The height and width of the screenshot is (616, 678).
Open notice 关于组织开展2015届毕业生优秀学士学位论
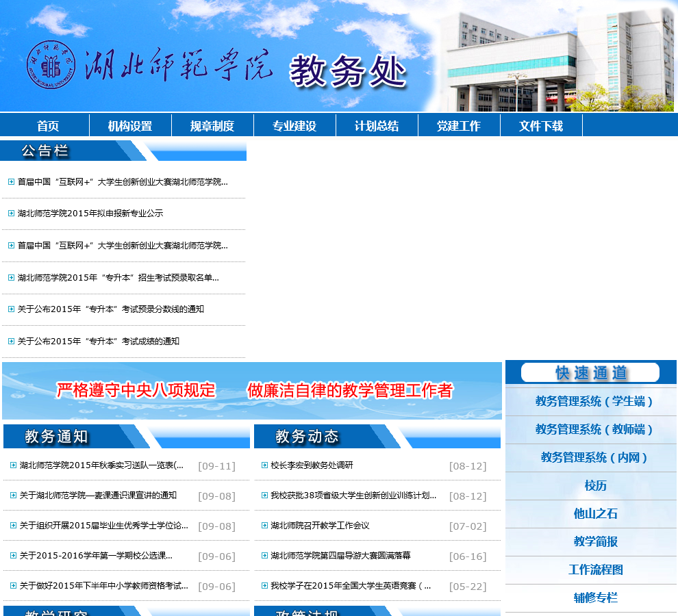tap(104, 525)
